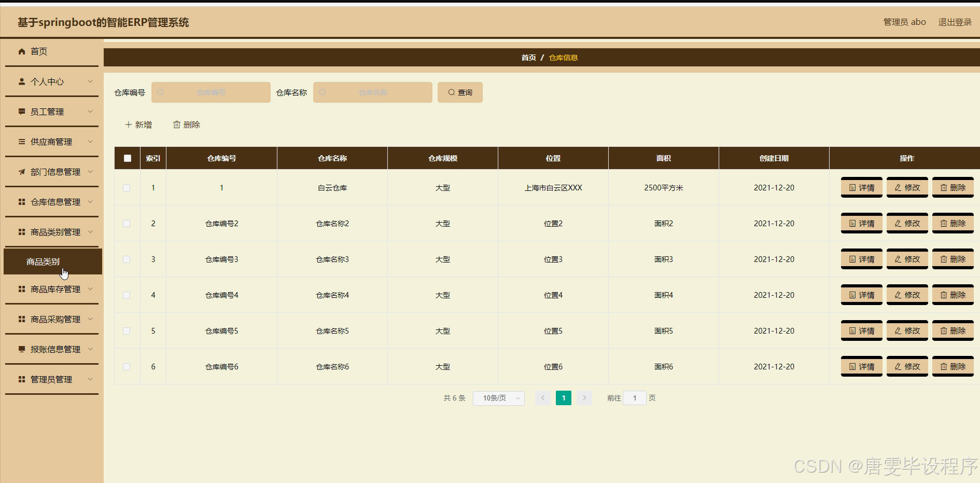Click 修改 for 仓库名称3 row

point(907,259)
